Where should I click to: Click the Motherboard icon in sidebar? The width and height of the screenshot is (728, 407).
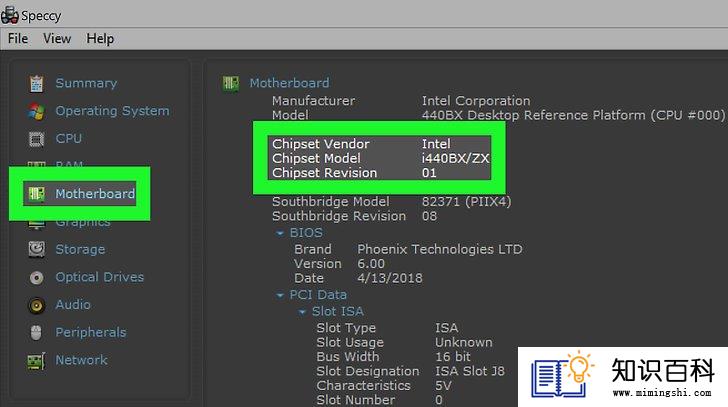click(36, 194)
